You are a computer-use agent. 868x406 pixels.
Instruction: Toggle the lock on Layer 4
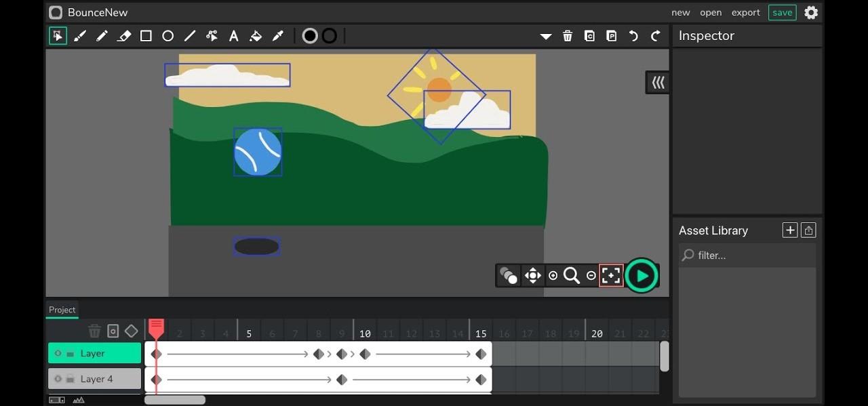pos(70,379)
